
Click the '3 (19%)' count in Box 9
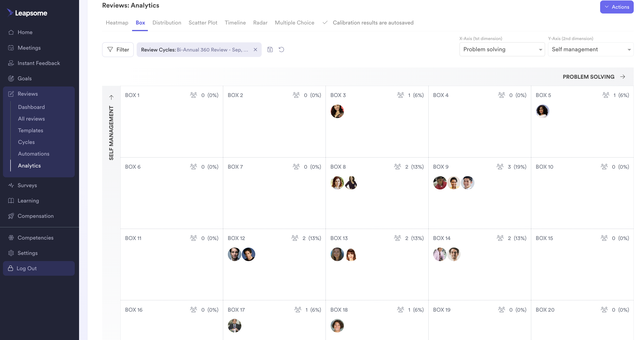[517, 167]
